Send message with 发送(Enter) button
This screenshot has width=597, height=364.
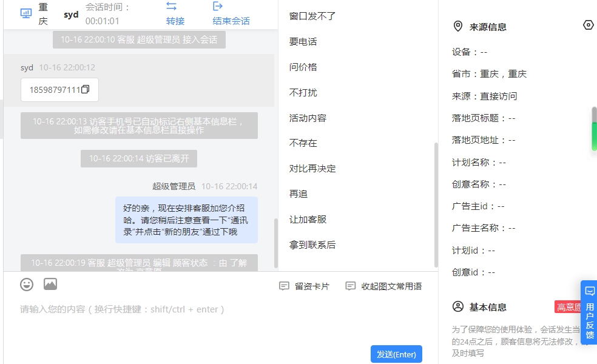[396, 354]
